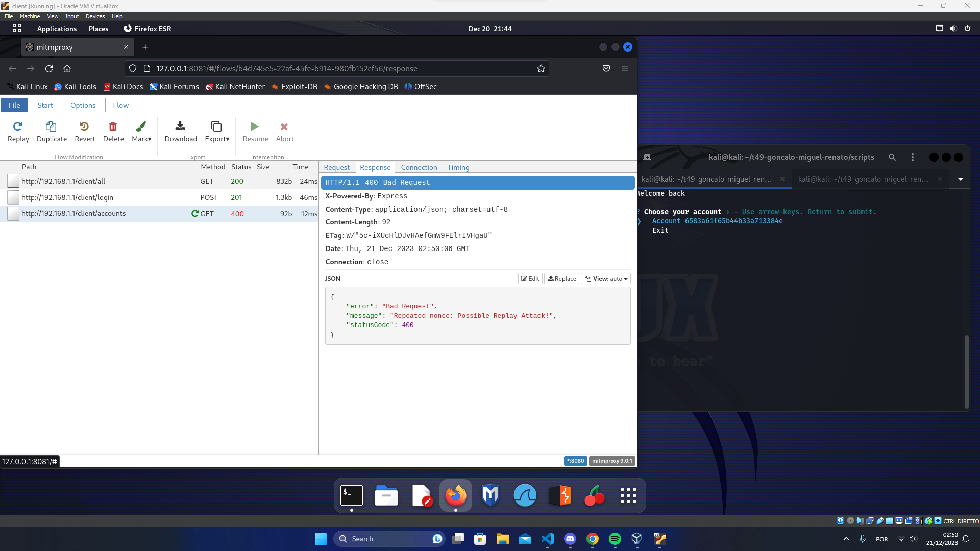Click the Replace body button
Screen dimensions: 980x551
click(561, 279)
